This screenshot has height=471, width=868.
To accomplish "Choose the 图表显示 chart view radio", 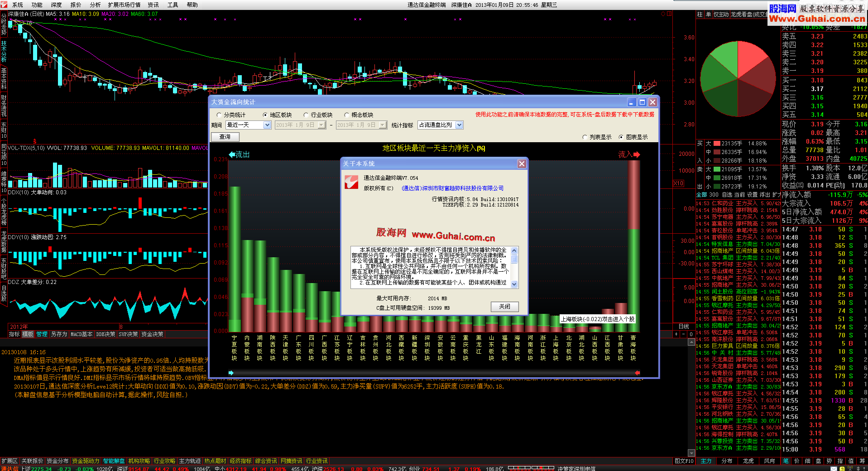I will [x=621, y=137].
